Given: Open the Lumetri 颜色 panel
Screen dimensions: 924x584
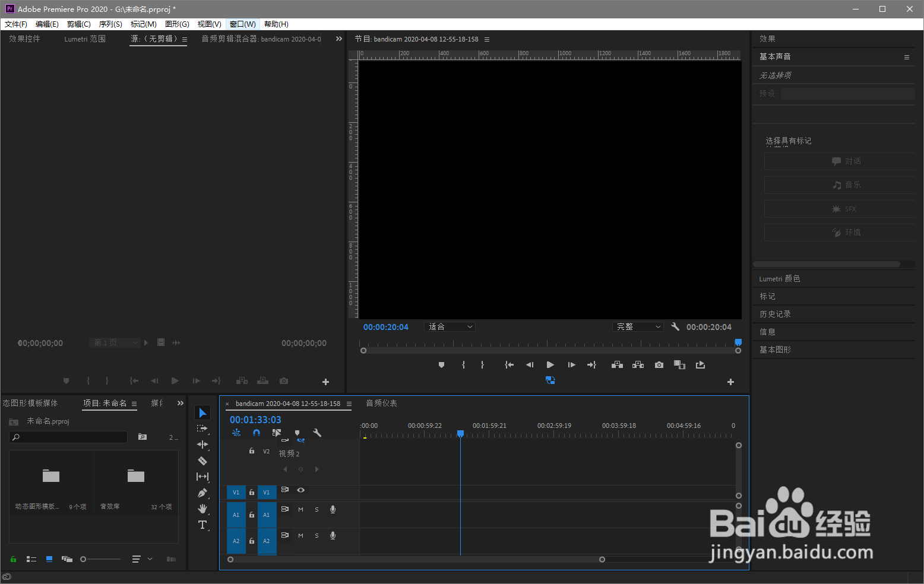Looking at the screenshot, I should click(780, 278).
